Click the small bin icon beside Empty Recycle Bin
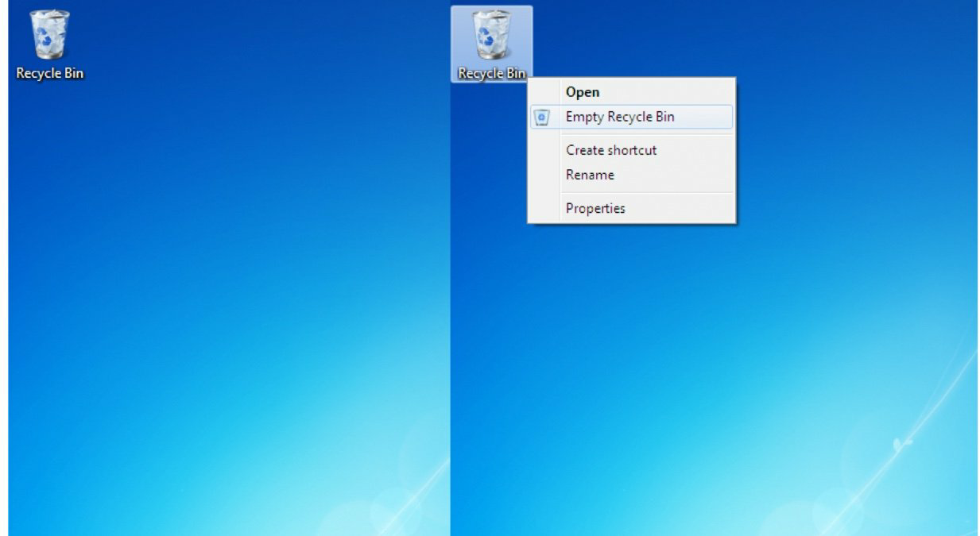Image resolution: width=980 pixels, height=536 pixels. 542,118
